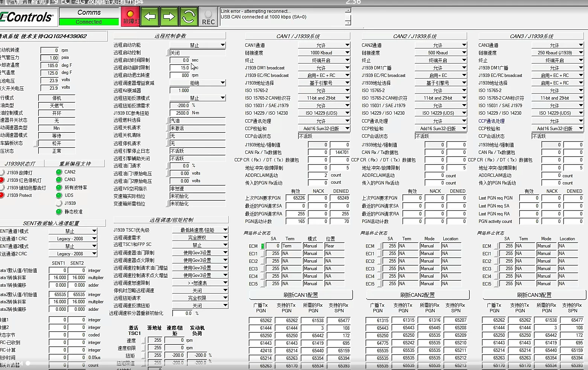Click the 静态校准 green indicator lamp
The height and width of the screenshot is (370, 588).
(59, 212)
